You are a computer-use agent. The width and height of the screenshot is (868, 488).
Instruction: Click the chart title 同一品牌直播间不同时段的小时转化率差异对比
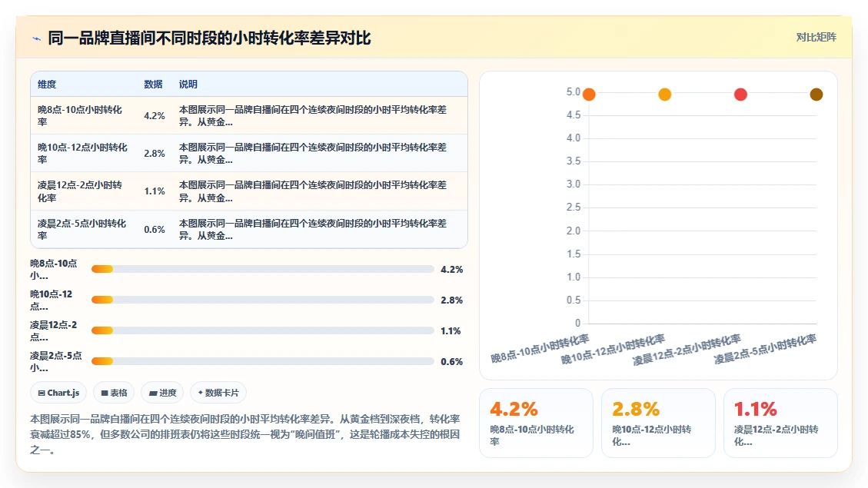point(209,38)
